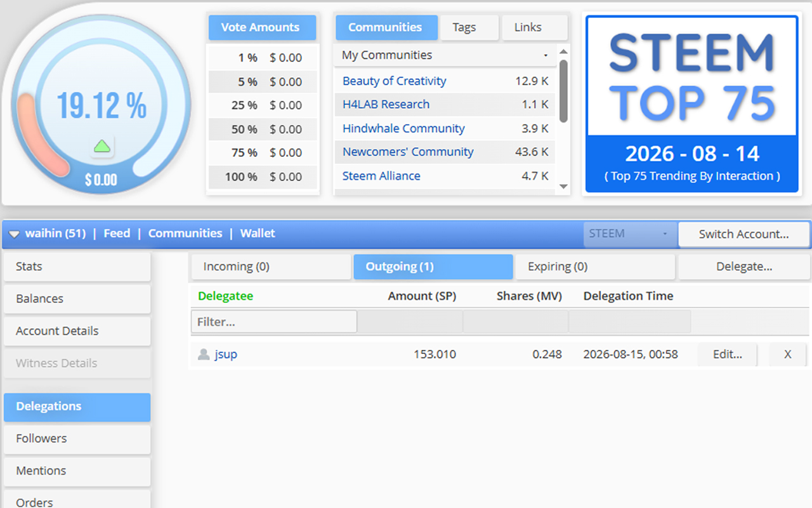812x508 pixels.
Task: Open the Hindwhale Community link
Action: (x=403, y=128)
